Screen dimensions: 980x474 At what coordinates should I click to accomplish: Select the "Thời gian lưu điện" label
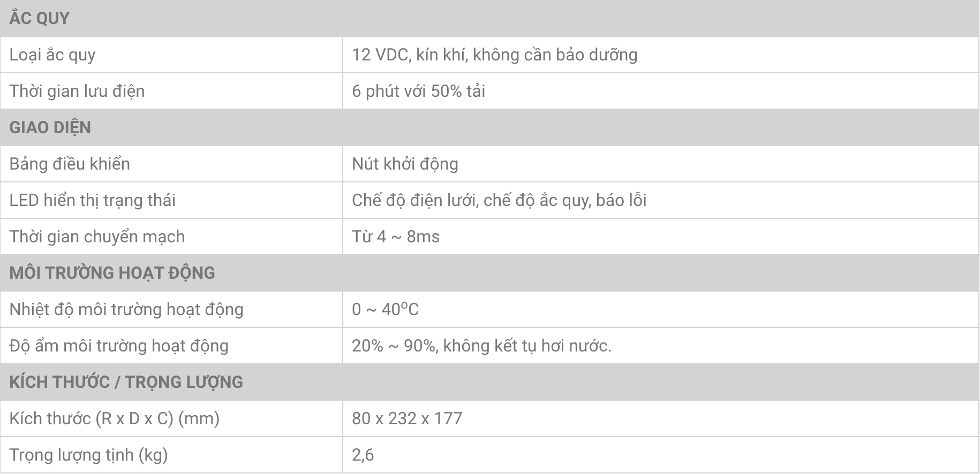(77, 91)
